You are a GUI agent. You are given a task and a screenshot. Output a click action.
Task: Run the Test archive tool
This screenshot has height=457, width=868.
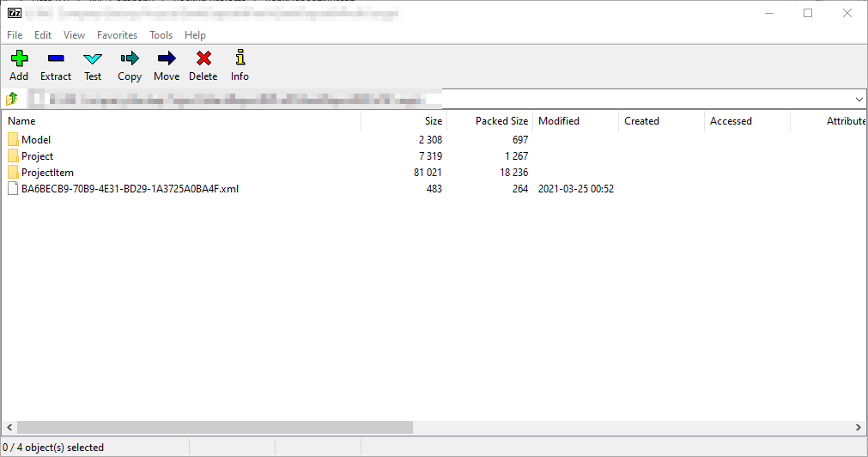pyautogui.click(x=93, y=59)
